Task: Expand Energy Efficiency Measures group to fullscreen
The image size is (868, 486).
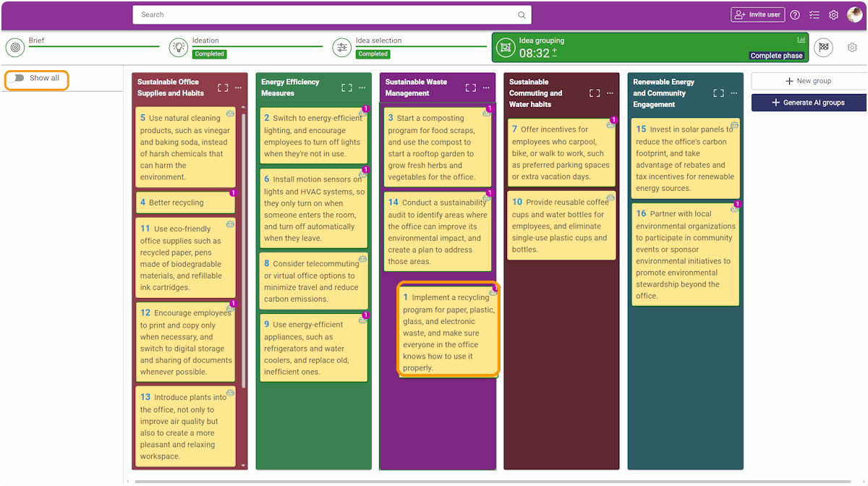Action: pyautogui.click(x=347, y=88)
